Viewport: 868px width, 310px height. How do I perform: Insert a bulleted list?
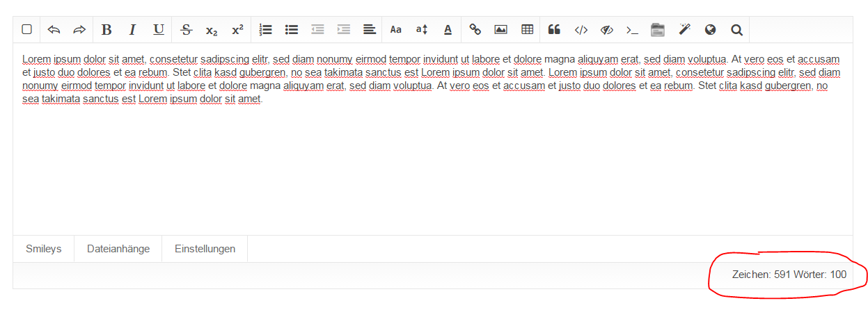292,29
